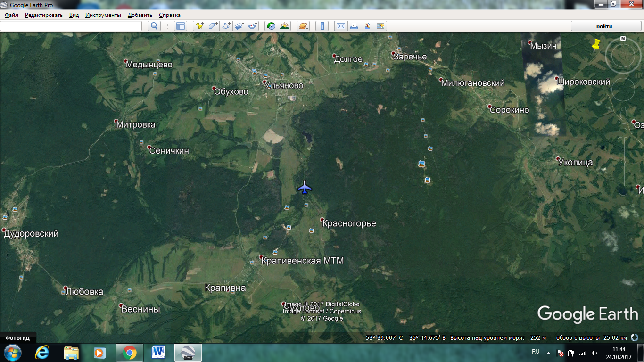
Task: Click the Фотогид button
Action: (x=18, y=338)
